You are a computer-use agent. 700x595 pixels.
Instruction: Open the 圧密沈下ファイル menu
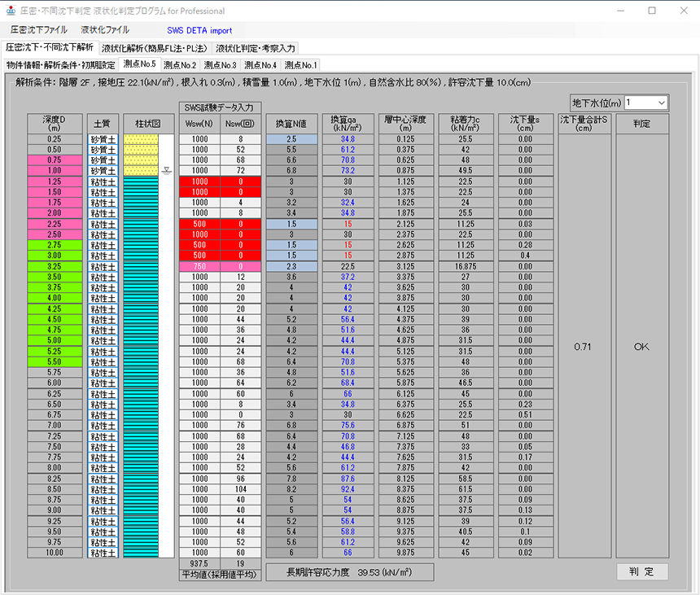(x=39, y=30)
